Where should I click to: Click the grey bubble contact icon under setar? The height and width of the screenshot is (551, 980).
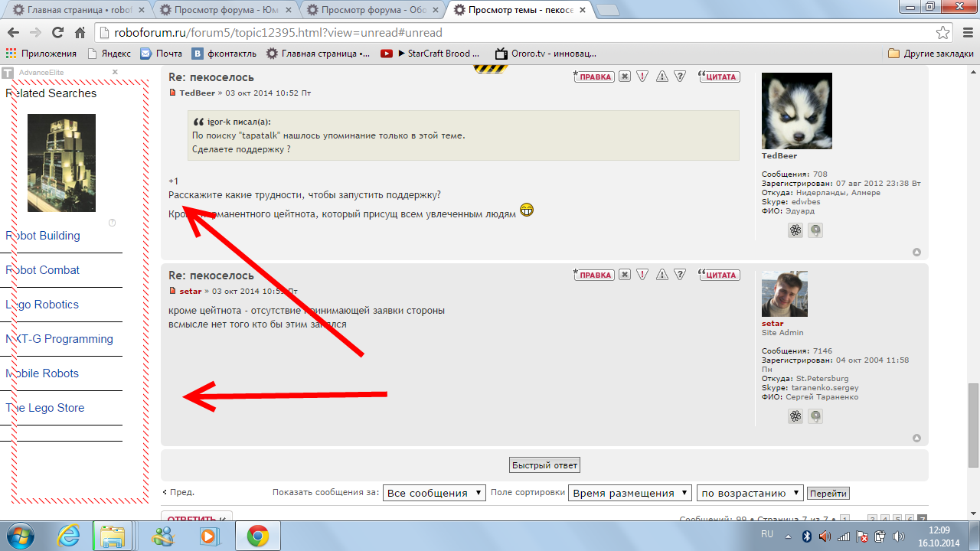click(815, 416)
